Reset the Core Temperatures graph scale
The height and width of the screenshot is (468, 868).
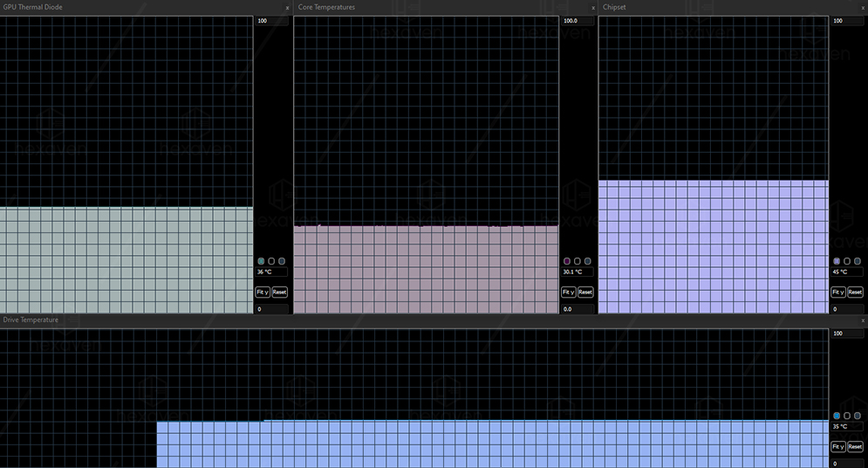click(x=585, y=292)
